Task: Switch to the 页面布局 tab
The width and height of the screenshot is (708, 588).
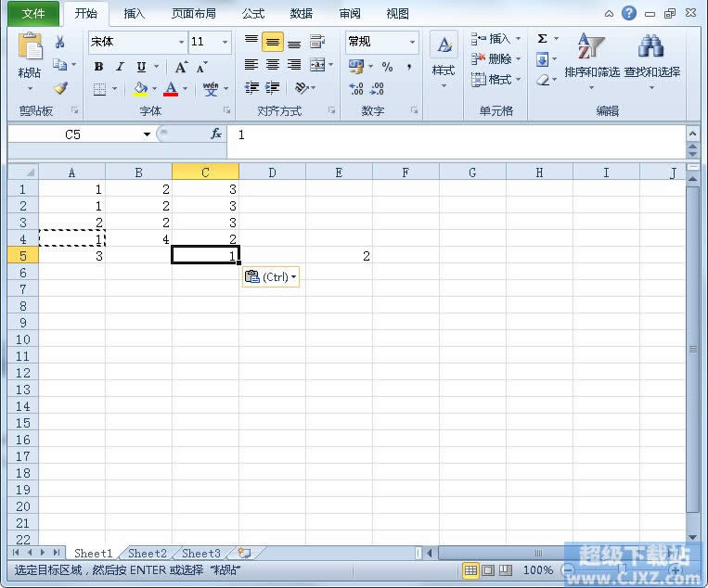Action: point(194,14)
